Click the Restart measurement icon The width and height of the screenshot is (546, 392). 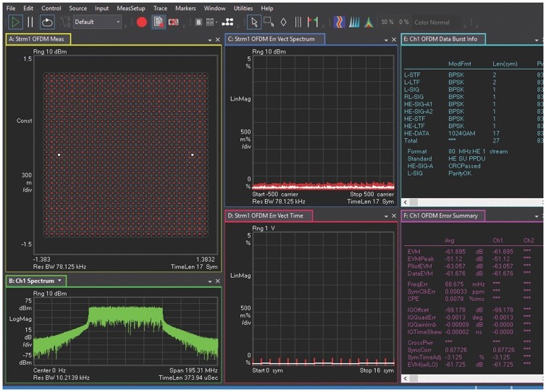pyautogui.click(x=48, y=22)
